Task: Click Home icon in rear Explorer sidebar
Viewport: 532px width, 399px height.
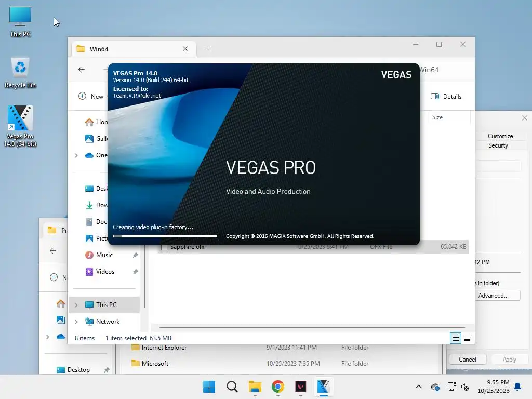Action: (61, 303)
